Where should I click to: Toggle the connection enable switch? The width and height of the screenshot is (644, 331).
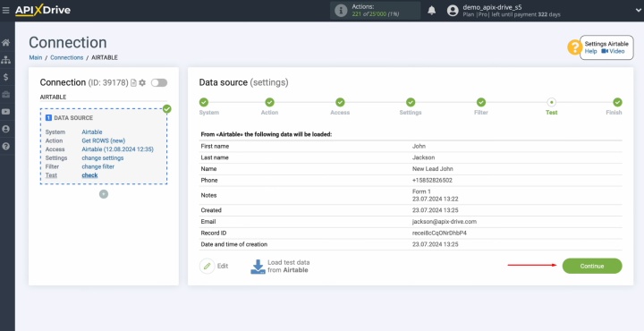coord(159,83)
